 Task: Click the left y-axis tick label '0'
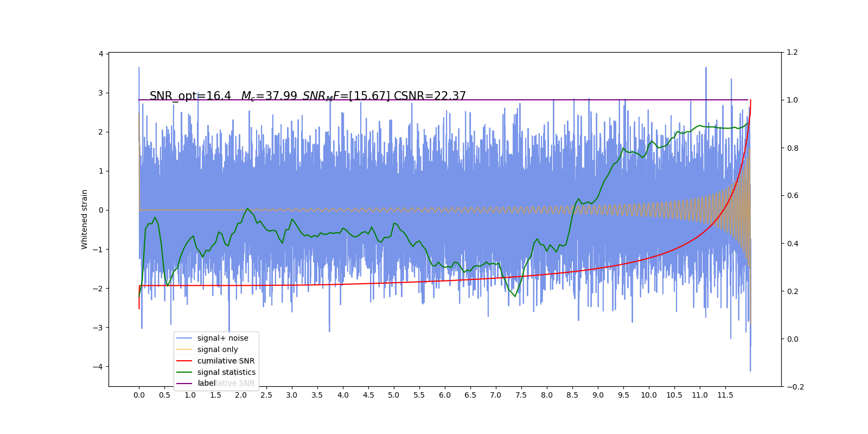(x=101, y=210)
